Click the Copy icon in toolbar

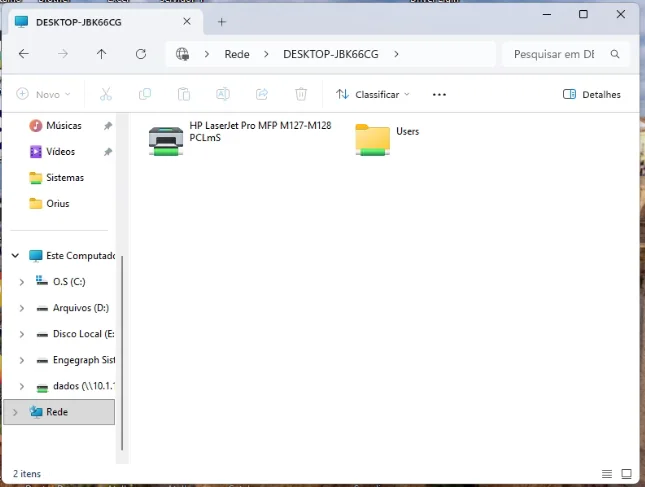[x=145, y=94]
